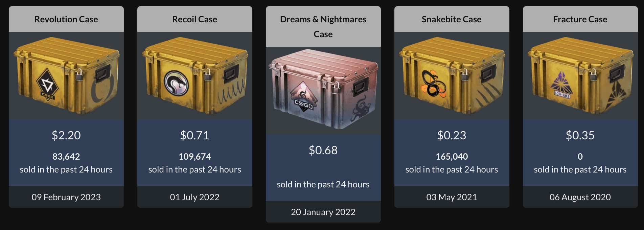The image size is (644, 230).
Task: Select the Revolution Case title
Action: (66, 19)
